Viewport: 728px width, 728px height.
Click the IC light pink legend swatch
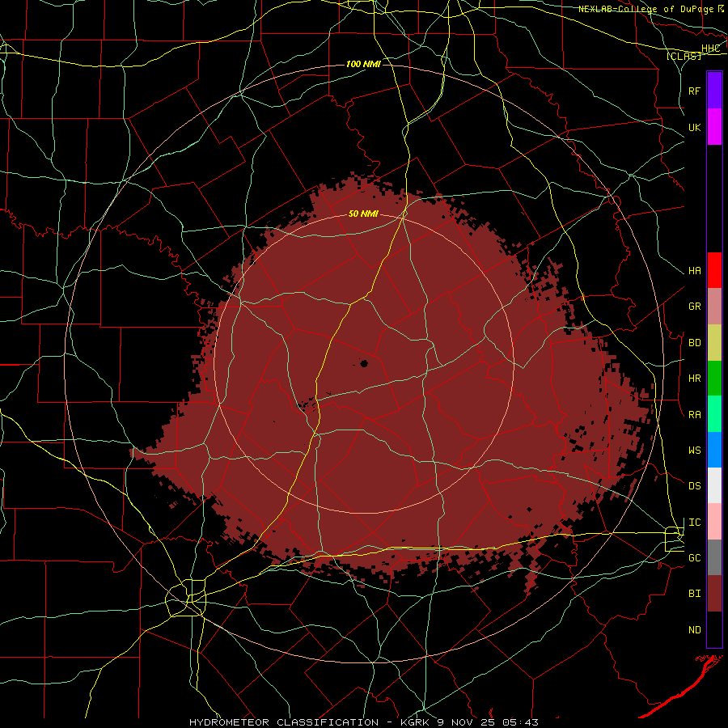click(x=714, y=522)
